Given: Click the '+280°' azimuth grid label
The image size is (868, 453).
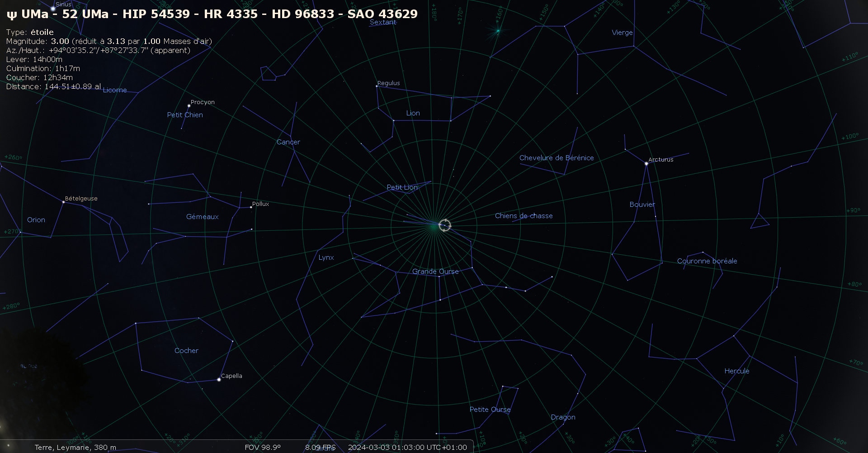Looking at the screenshot, I should [x=11, y=306].
